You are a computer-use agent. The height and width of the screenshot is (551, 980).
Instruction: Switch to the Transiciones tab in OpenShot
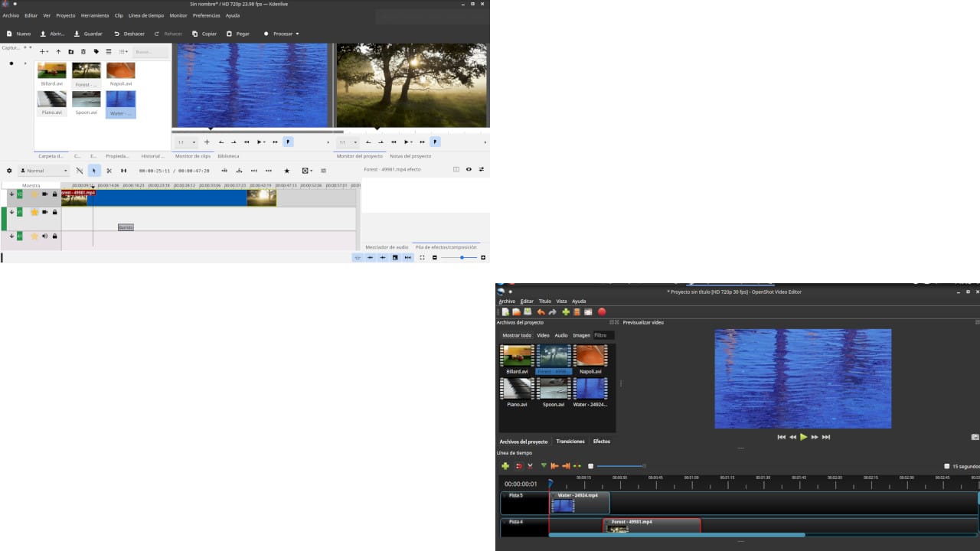pyautogui.click(x=570, y=442)
